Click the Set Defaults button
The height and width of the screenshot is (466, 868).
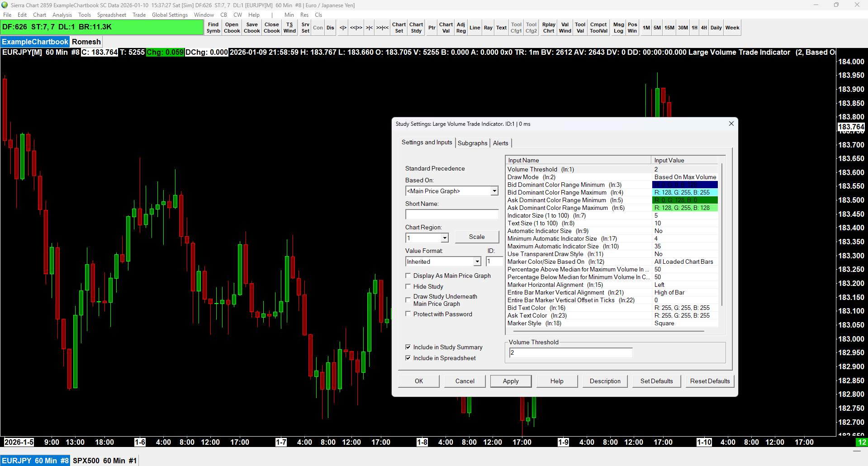(x=657, y=381)
